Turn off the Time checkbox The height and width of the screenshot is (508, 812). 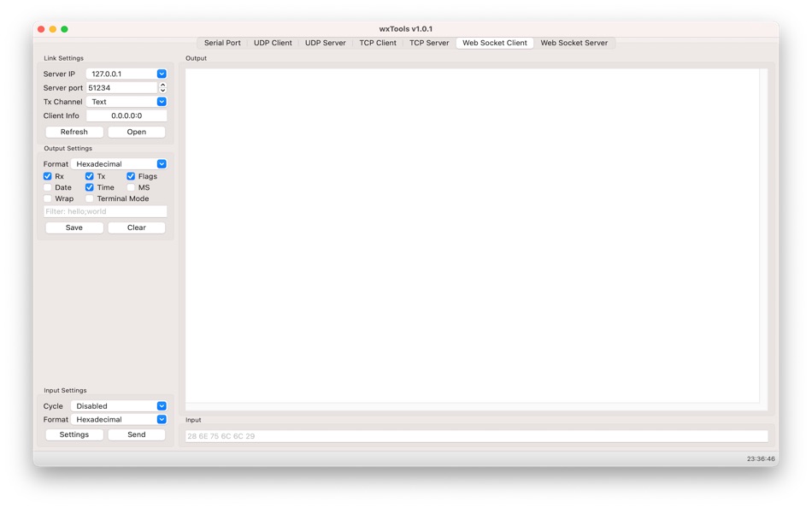(x=89, y=187)
